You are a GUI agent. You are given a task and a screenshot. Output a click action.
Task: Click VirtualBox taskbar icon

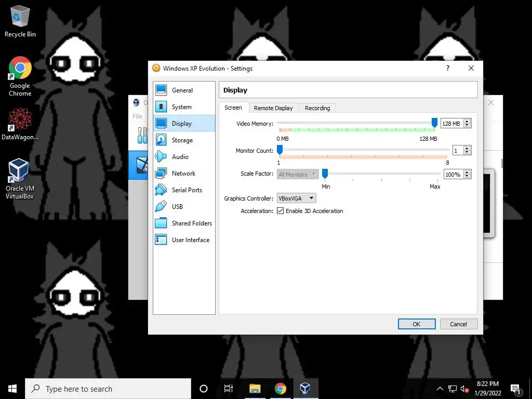tap(305, 389)
